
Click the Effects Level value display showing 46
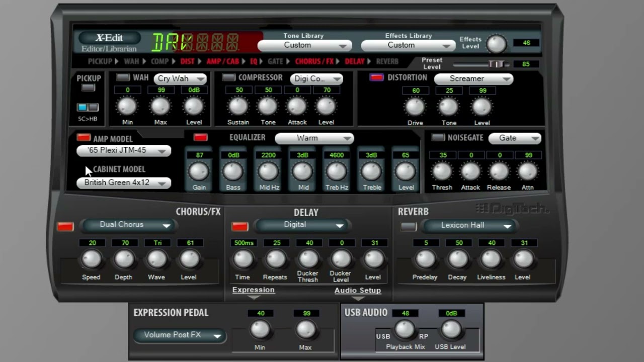point(526,43)
